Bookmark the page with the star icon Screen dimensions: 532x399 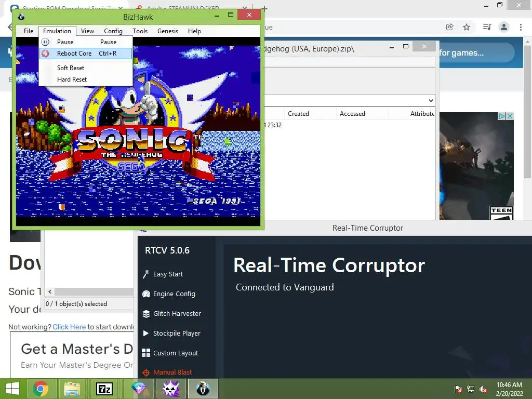coord(467,27)
